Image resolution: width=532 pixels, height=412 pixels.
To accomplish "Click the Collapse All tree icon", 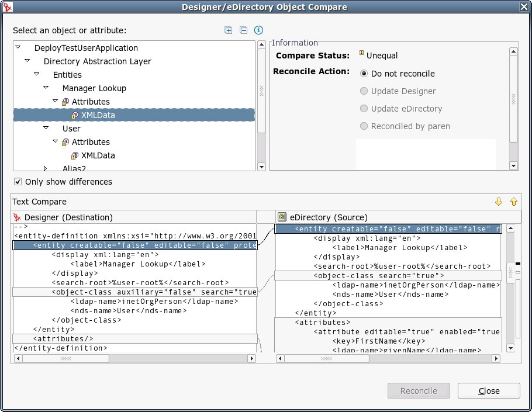I will 244,30.
